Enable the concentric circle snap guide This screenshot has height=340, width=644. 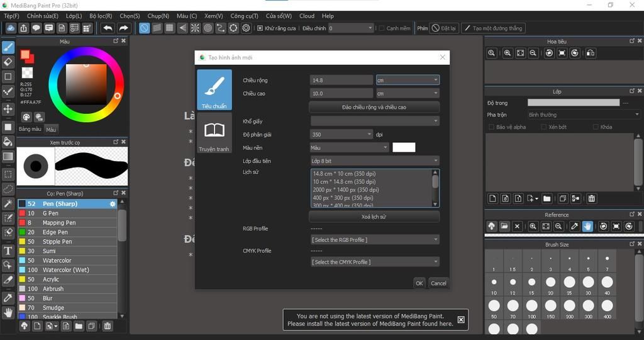point(208,28)
